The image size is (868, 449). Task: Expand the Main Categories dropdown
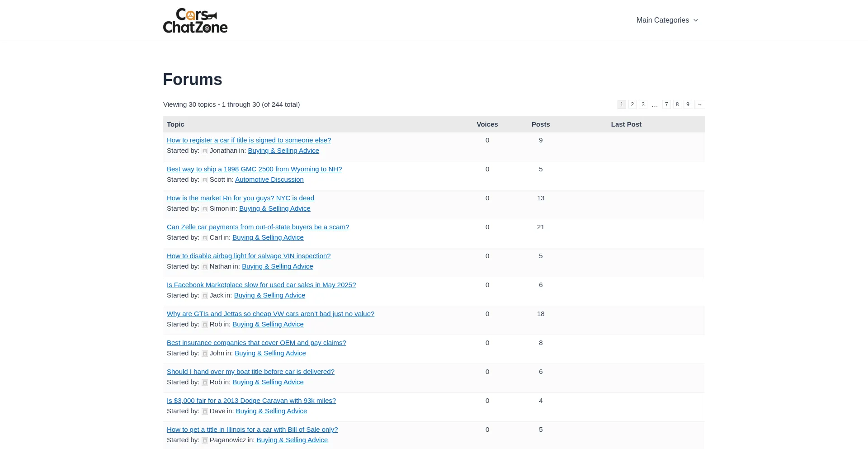click(662, 20)
